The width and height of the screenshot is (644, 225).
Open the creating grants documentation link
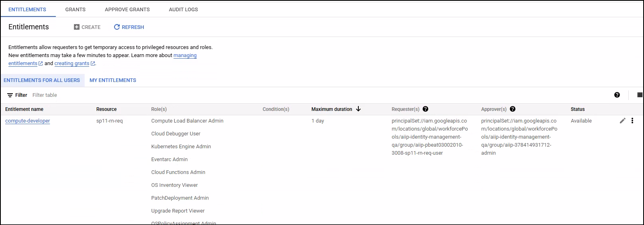click(x=72, y=63)
